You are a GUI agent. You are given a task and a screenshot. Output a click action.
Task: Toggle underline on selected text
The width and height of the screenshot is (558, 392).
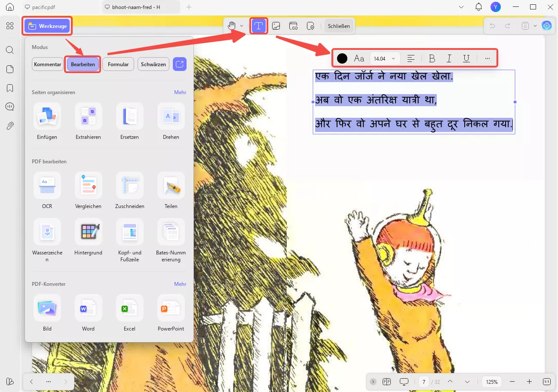point(466,58)
